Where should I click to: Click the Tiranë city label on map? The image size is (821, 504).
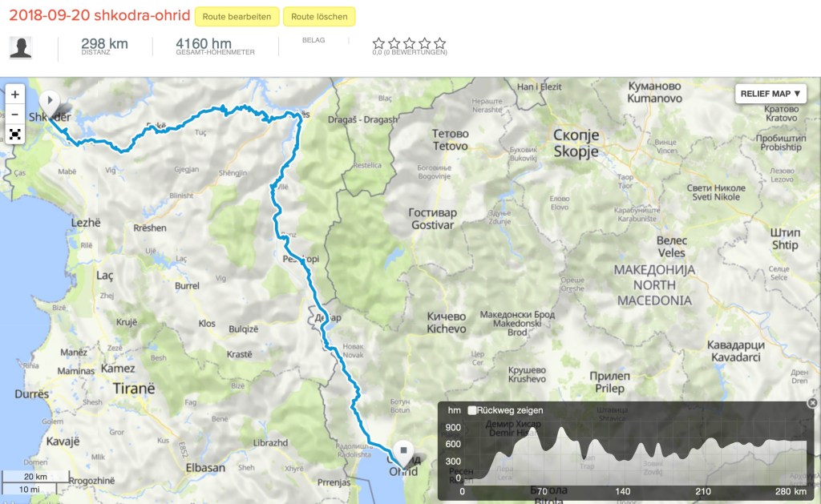point(127,387)
